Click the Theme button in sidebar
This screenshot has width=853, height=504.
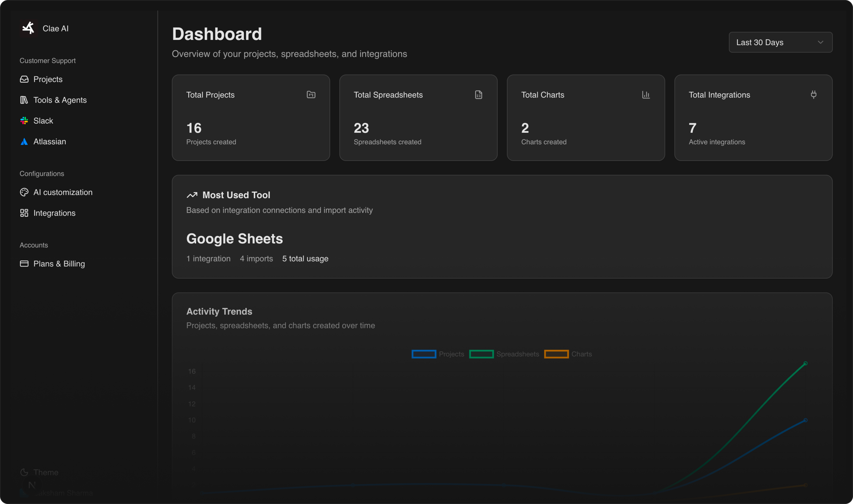coord(45,472)
